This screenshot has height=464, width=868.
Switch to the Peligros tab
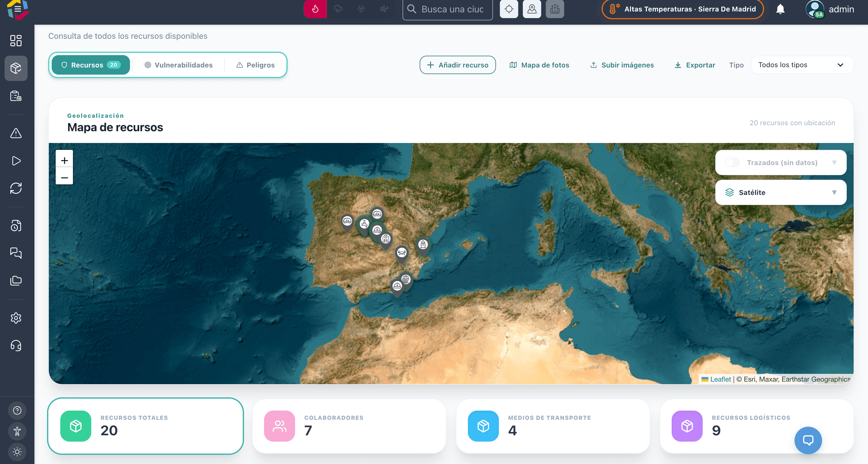click(x=255, y=65)
